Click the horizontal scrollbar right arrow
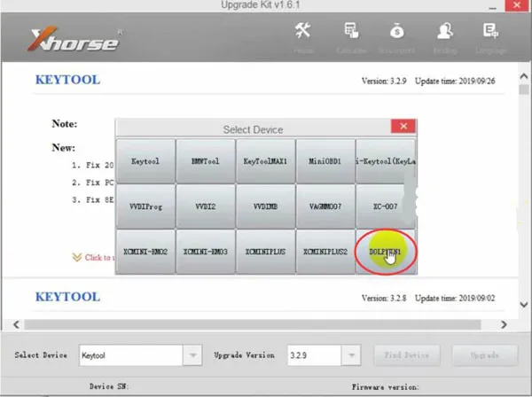 pos(504,325)
